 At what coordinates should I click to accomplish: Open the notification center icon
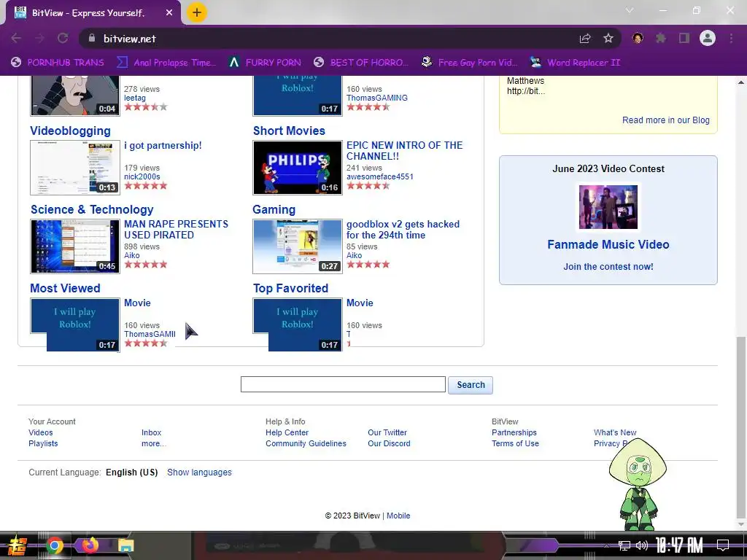point(723,545)
